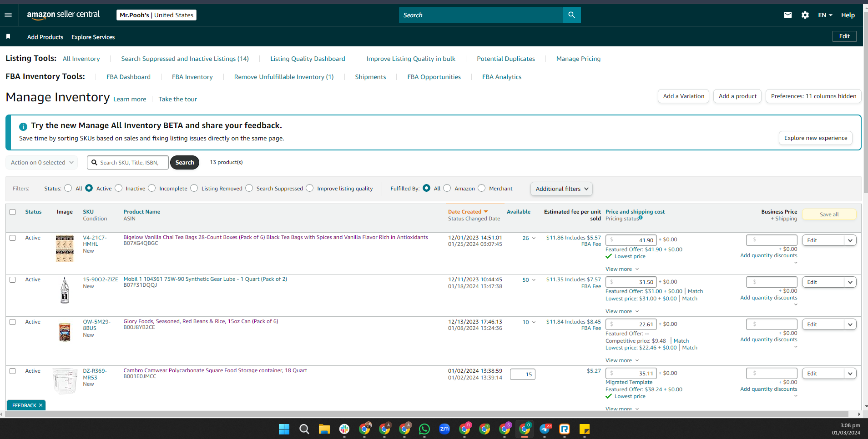868x439 pixels.
Task: Open the Edit dropdown arrow for Mobil 1
Action: [850, 282]
